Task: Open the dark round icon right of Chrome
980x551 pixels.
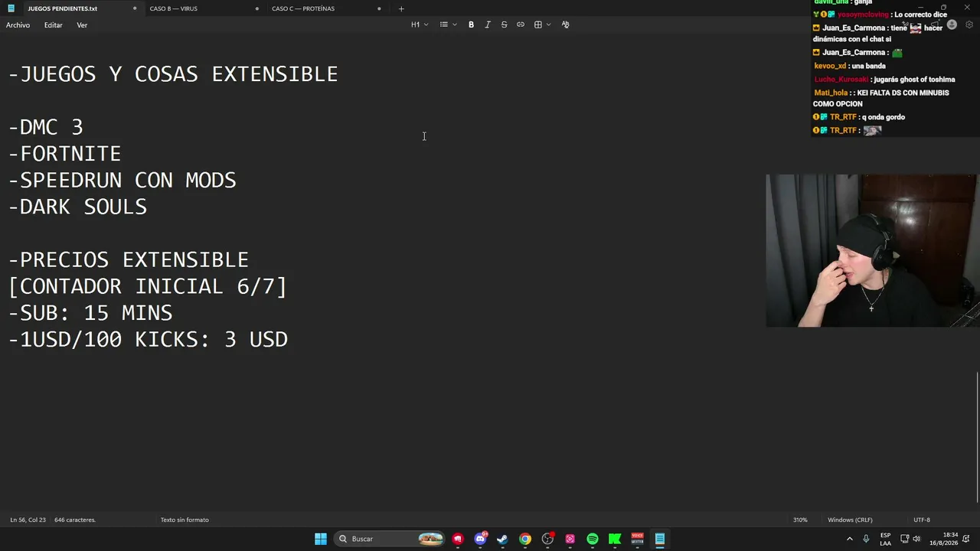Action: (547, 539)
